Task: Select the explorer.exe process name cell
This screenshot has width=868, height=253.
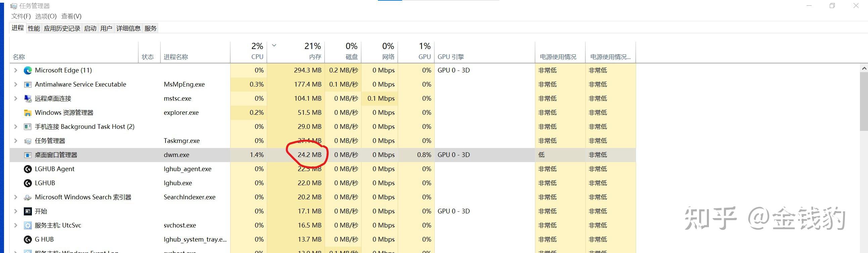Action: click(x=181, y=113)
